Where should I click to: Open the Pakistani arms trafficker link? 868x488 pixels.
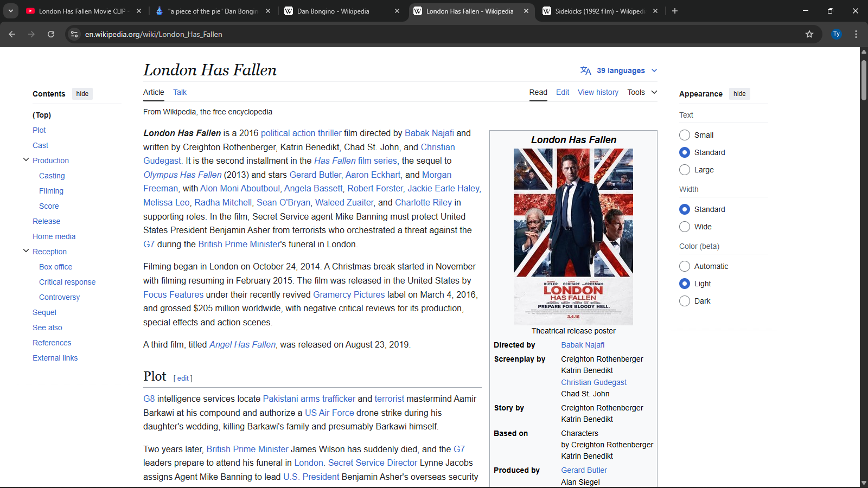click(x=309, y=399)
